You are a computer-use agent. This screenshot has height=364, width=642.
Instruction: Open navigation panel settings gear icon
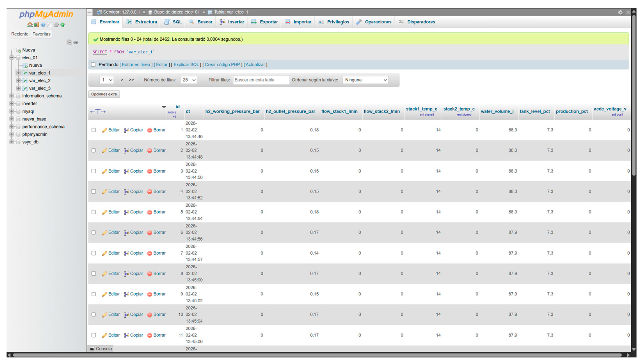tap(56, 25)
